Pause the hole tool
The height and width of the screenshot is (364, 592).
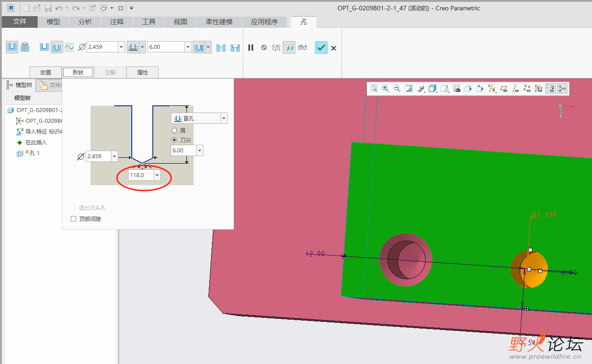pyautogui.click(x=251, y=48)
